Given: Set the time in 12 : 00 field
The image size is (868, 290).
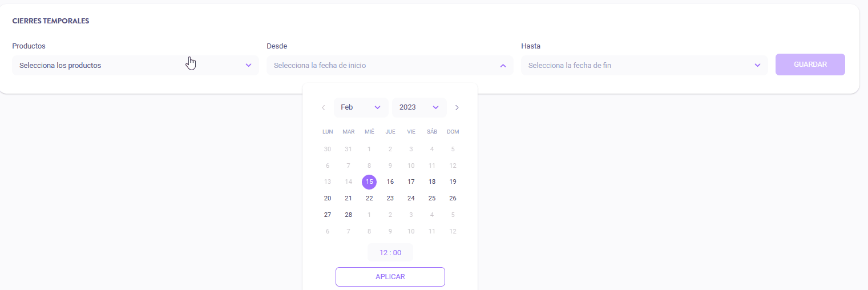Looking at the screenshot, I should tap(390, 252).
